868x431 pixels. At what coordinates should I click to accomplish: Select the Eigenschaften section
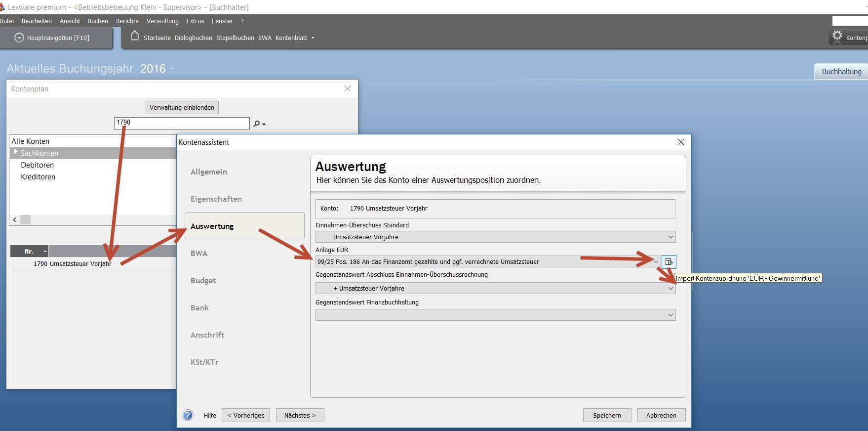pos(216,199)
